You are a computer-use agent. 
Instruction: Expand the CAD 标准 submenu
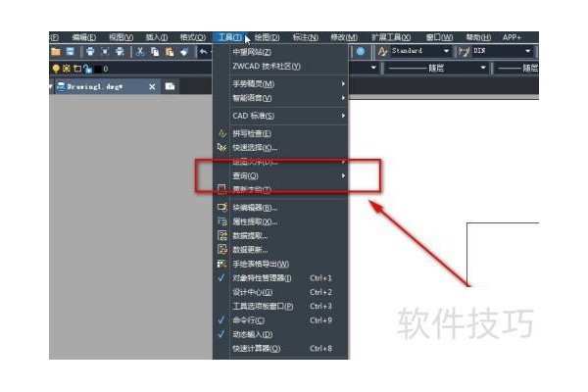click(x=280, y=116)
